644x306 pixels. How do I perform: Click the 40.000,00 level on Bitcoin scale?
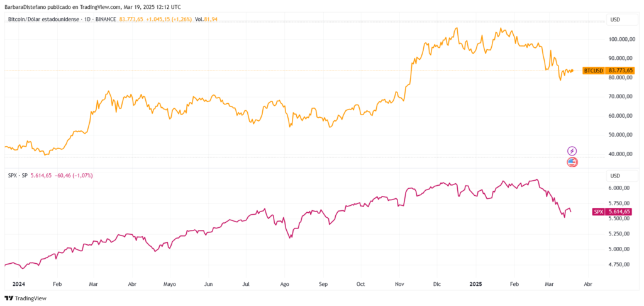pos(621,154)
